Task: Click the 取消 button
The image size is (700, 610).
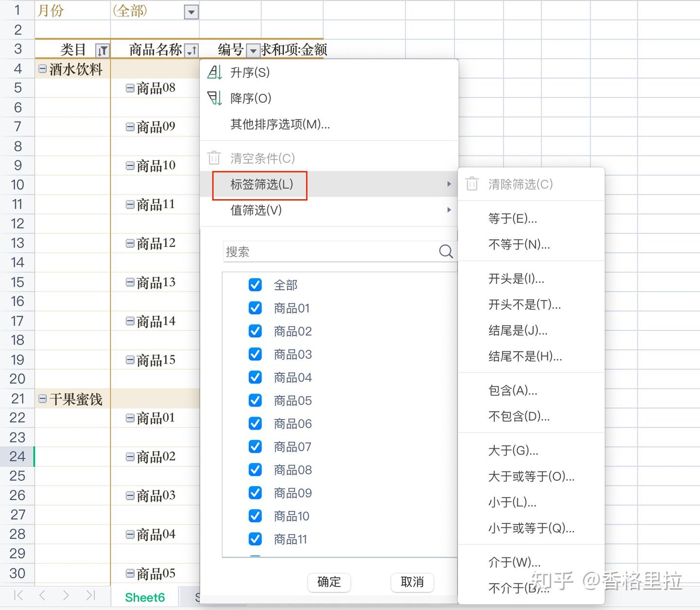Action: [412, 582]
